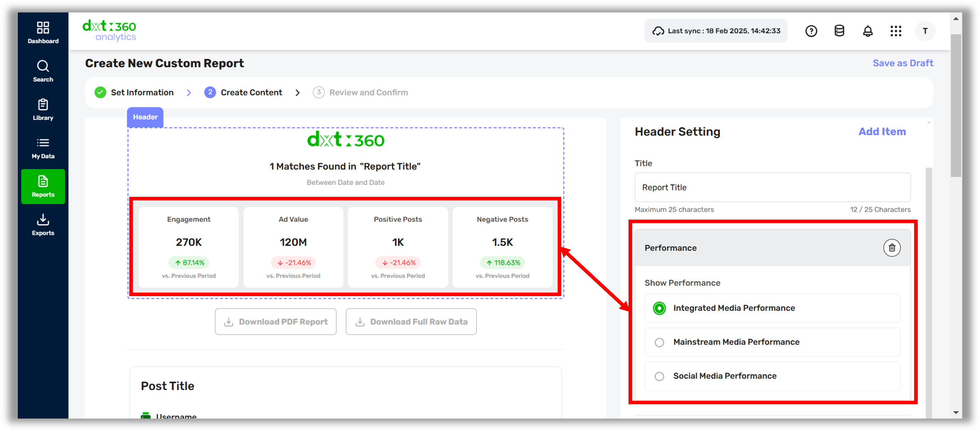Click the scroll up arrow of page scrollbar
This screenshot has height=431, width=980.
click(956, 19)
